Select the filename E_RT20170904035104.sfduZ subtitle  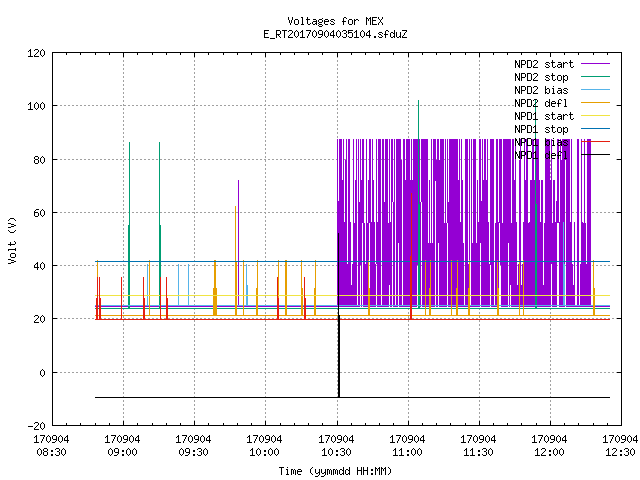[x=335, y=34]
